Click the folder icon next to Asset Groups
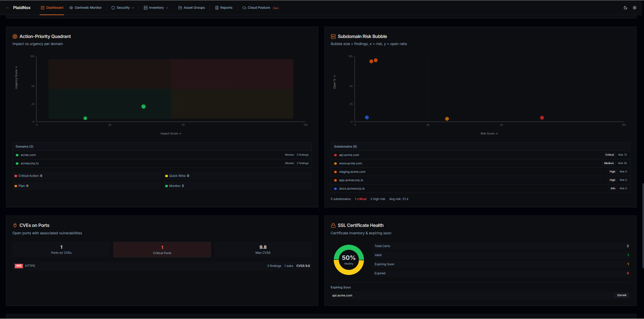Screen dimensions: 644x319 click(x=180, y=7)
